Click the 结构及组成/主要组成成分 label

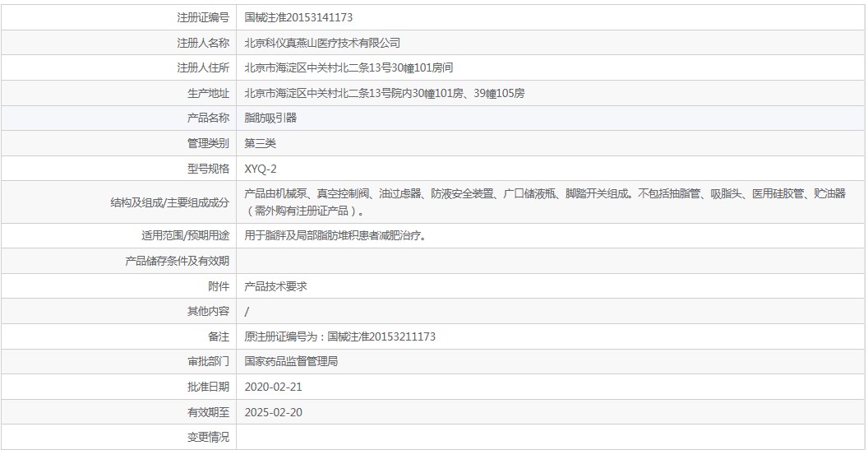169,202
